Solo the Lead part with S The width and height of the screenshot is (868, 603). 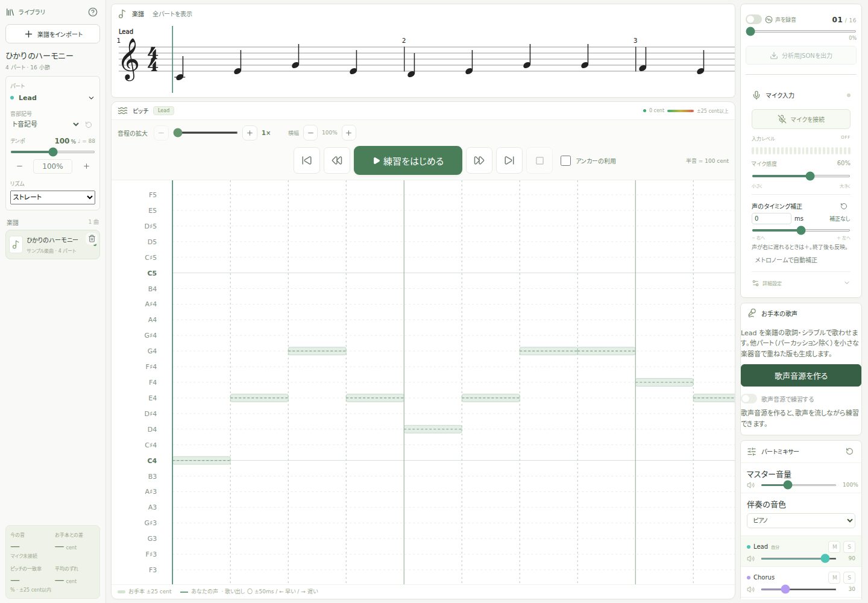tap(849, 546)
